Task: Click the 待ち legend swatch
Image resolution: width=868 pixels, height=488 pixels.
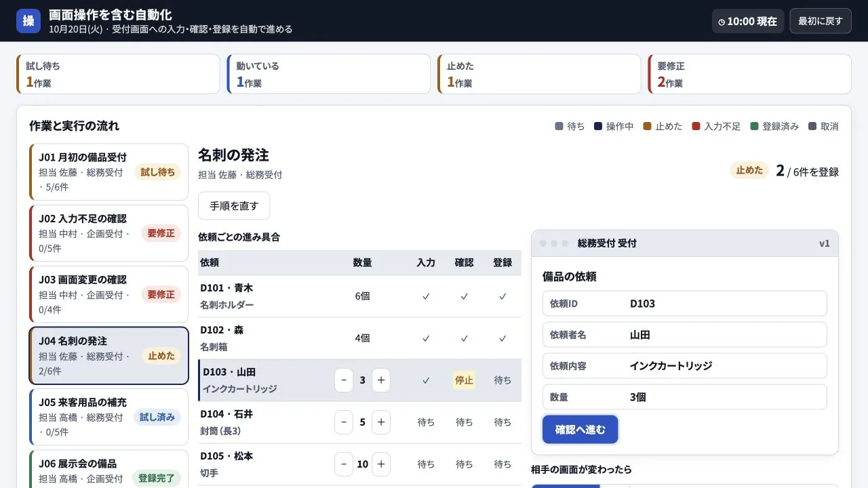Action: click(x=559, y=126)
